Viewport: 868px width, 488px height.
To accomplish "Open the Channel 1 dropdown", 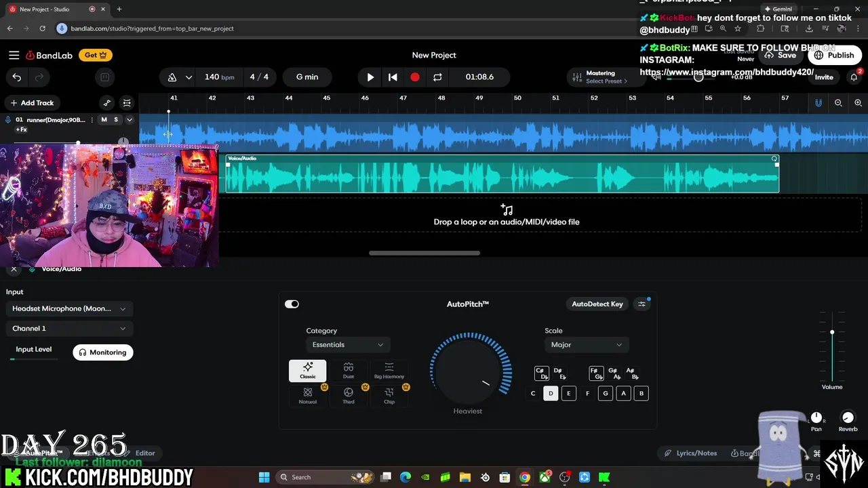I will 69,329.
